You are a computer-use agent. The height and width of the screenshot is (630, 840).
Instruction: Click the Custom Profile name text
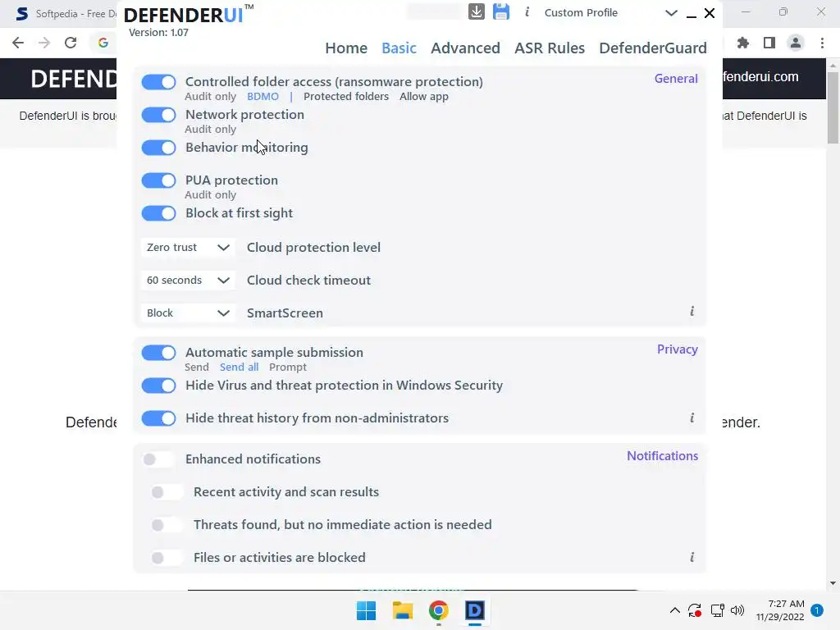[x=581, y=13]
